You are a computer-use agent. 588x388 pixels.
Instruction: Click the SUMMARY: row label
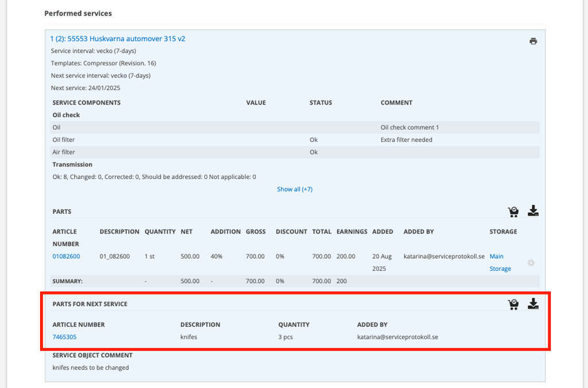tap(68, 281)
